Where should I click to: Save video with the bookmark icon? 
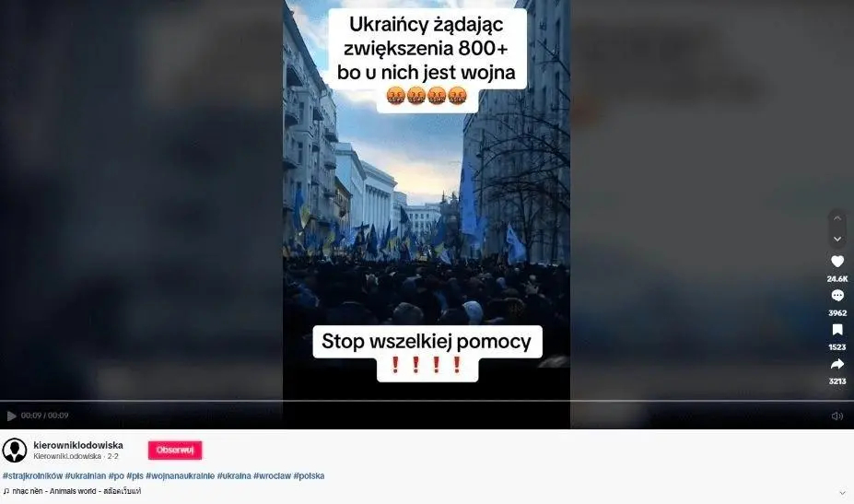point(837,330)
